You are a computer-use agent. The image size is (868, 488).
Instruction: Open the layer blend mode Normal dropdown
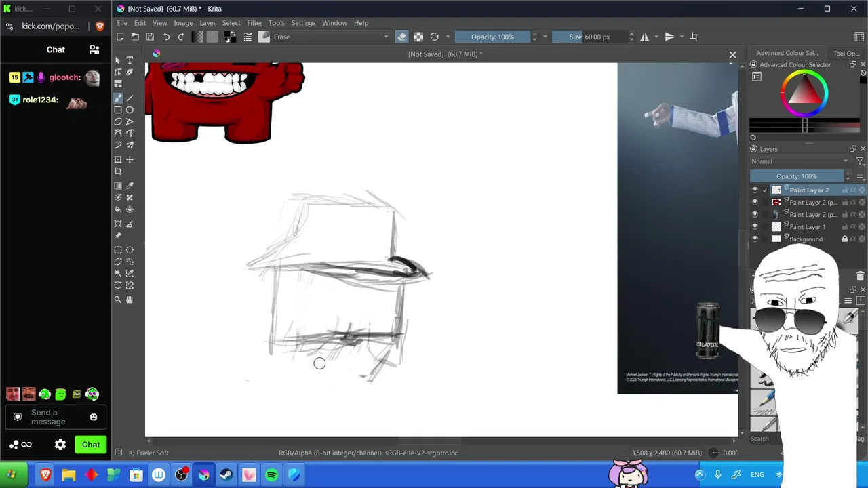(x=800, y=161)
